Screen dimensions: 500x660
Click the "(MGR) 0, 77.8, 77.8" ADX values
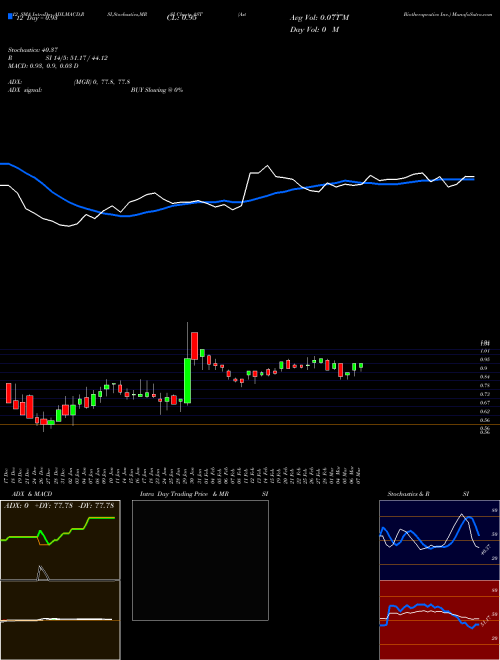pyautogui.click(x=101, y=82)
